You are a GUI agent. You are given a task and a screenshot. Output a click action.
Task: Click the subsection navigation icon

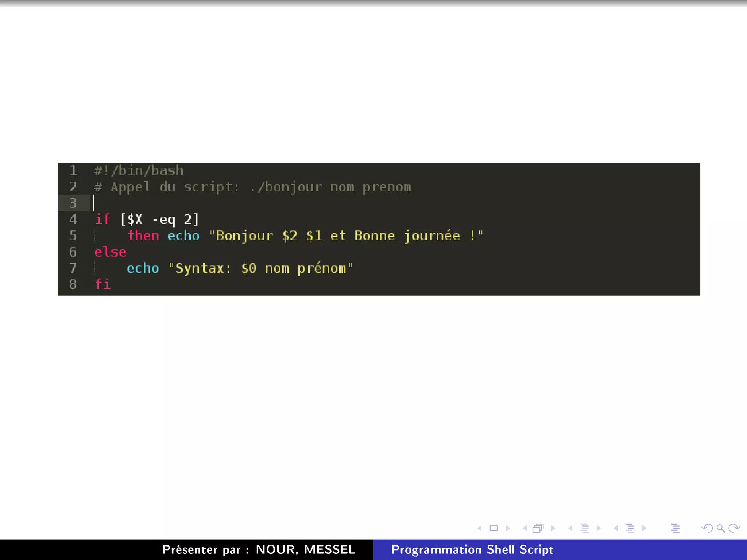click(585, 528)
